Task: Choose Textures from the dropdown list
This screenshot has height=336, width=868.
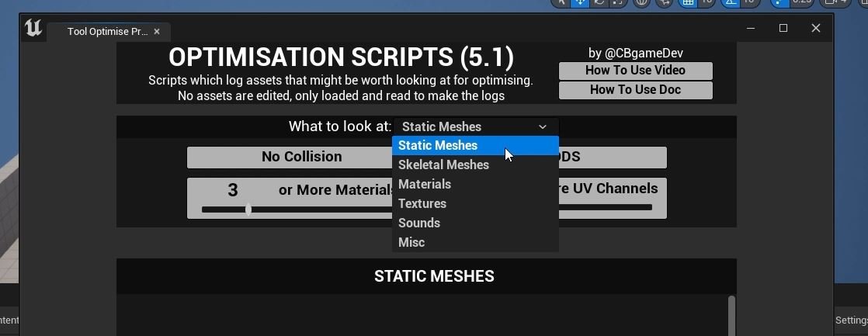Action: [x=422, y=203]
